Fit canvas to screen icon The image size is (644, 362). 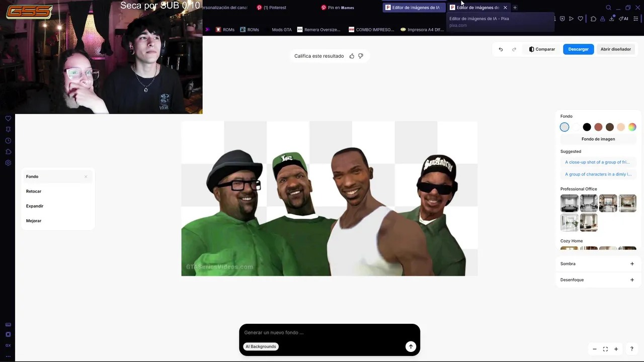605,349
